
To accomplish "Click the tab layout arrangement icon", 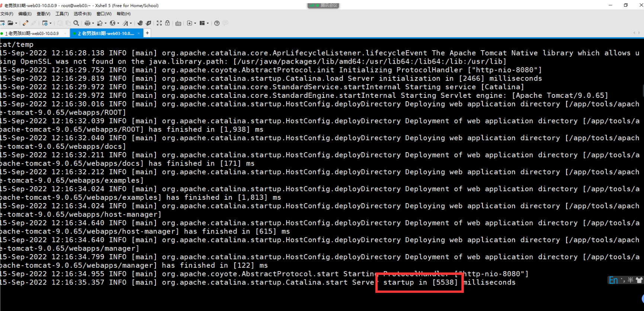I will (x=202, y=23).
